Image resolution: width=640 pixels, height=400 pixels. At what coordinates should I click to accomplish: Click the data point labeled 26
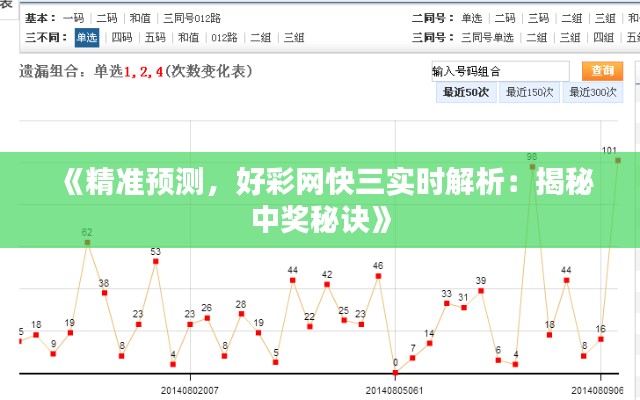click(207, 318)
